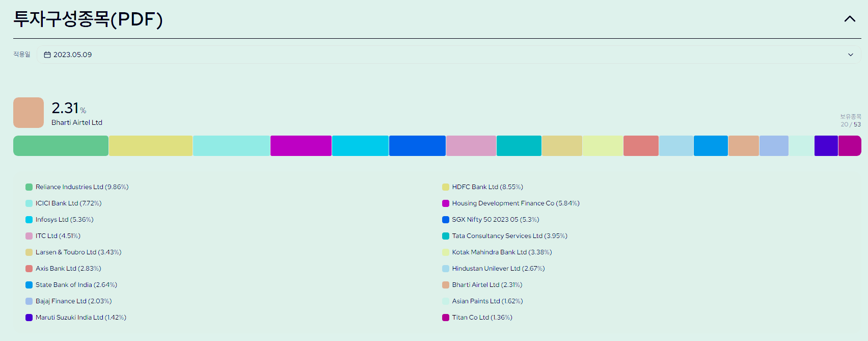Select Maruti Suzuki indigo bar segment

pyautogui.click(x=826, y=146)
